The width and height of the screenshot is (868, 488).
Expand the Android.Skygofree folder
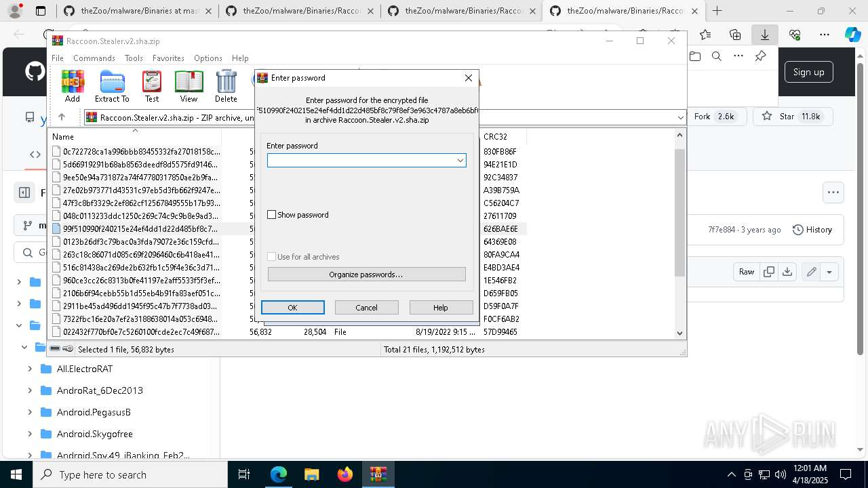(x=30, y=434)
